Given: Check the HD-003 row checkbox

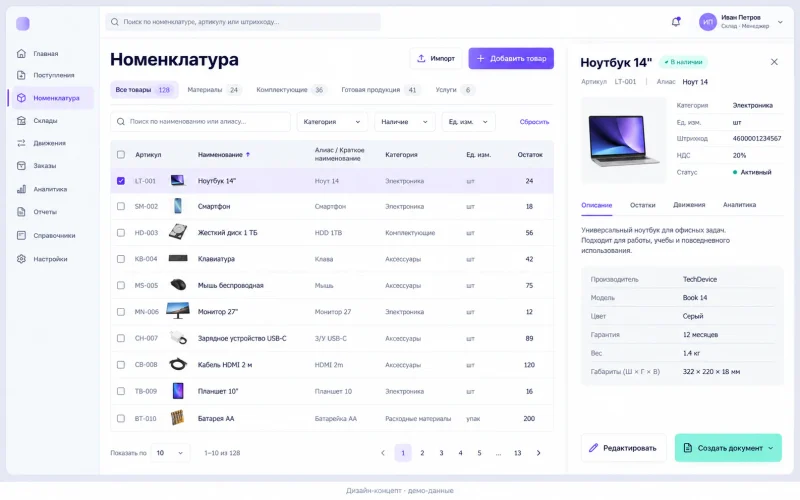Looking at the screenshot, I should click(120, 233).
